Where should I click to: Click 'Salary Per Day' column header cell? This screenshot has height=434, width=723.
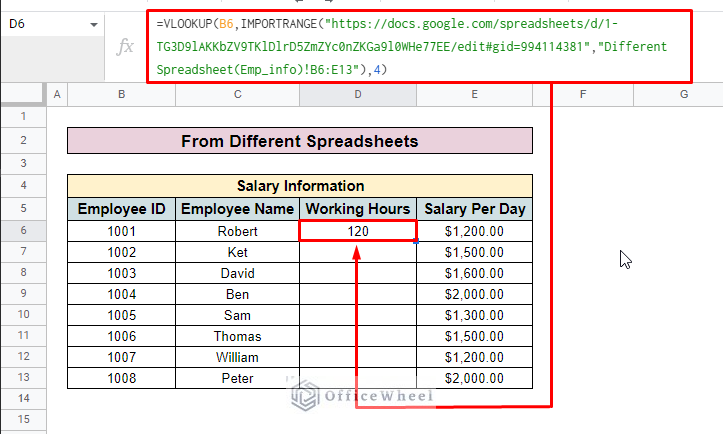click(474, 209)
